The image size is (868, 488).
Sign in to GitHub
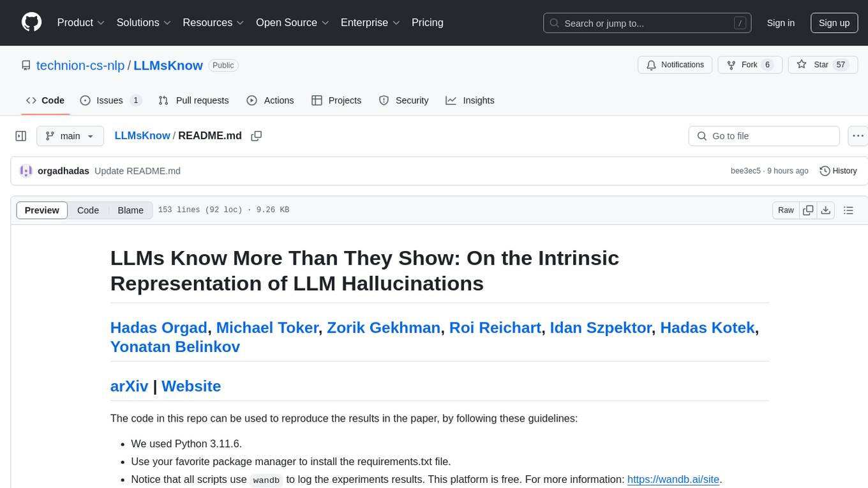(781, 23)
